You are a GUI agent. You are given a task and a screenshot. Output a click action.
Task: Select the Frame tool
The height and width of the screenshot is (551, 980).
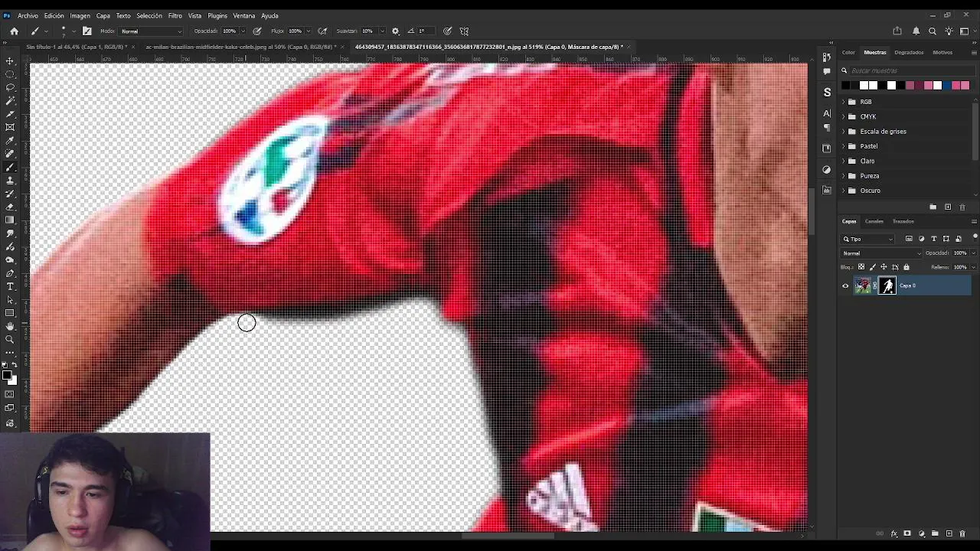point(10,127)
